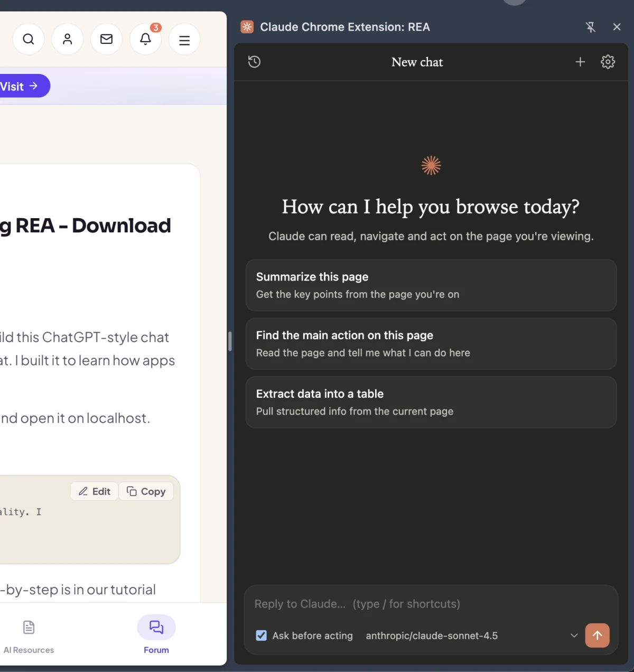Open the search magnifier icon
This screenshot has width=634, height=672.
pyautogui.click(x=29, y=39)
